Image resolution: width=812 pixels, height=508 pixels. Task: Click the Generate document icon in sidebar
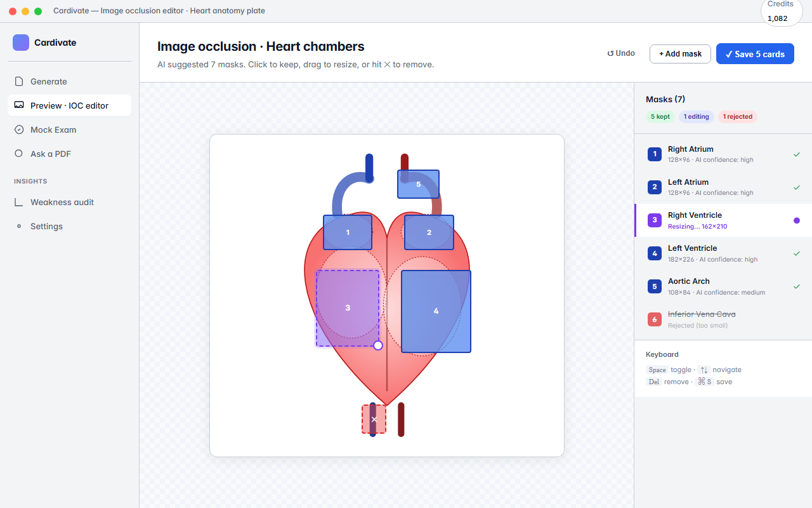coord(19,81)
